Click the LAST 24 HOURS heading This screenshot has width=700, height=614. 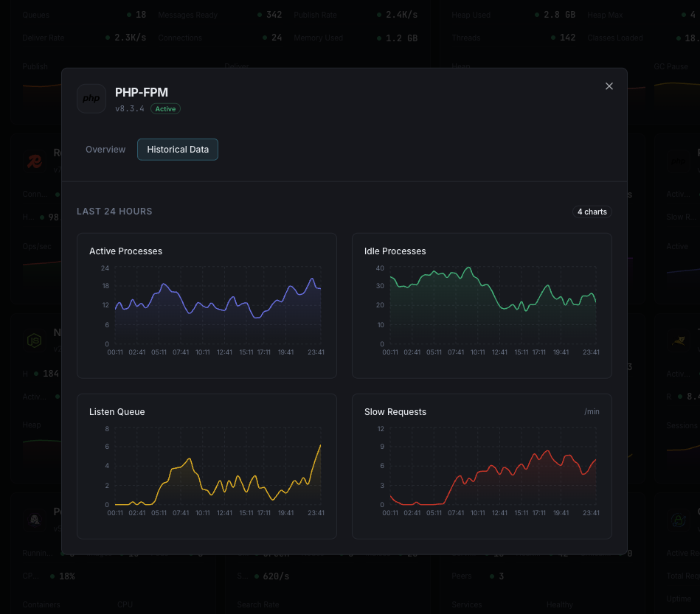tap(114, 211)
